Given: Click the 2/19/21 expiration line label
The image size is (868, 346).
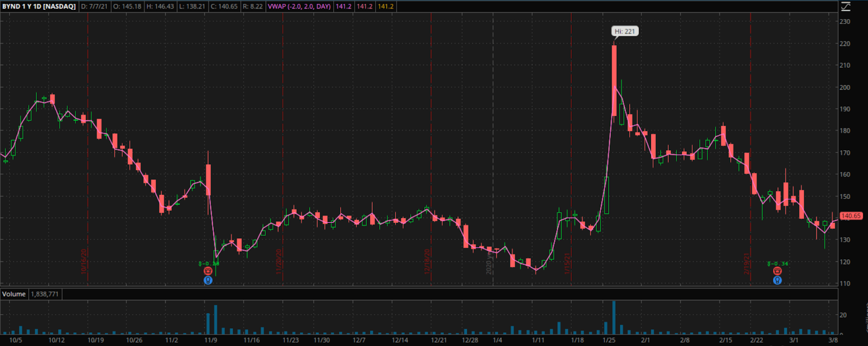Looking at the screenshot, I should pos(746,263).
